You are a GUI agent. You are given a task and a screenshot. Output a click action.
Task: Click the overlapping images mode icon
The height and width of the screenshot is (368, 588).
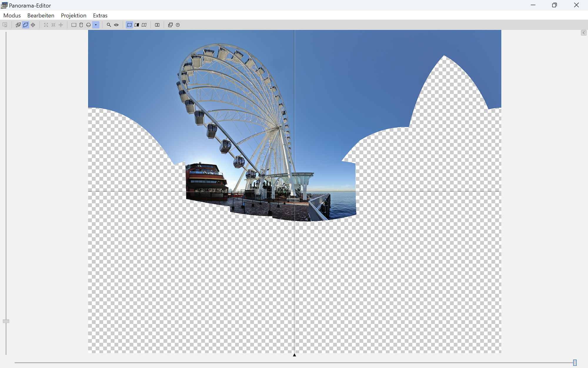pos(18,25)
